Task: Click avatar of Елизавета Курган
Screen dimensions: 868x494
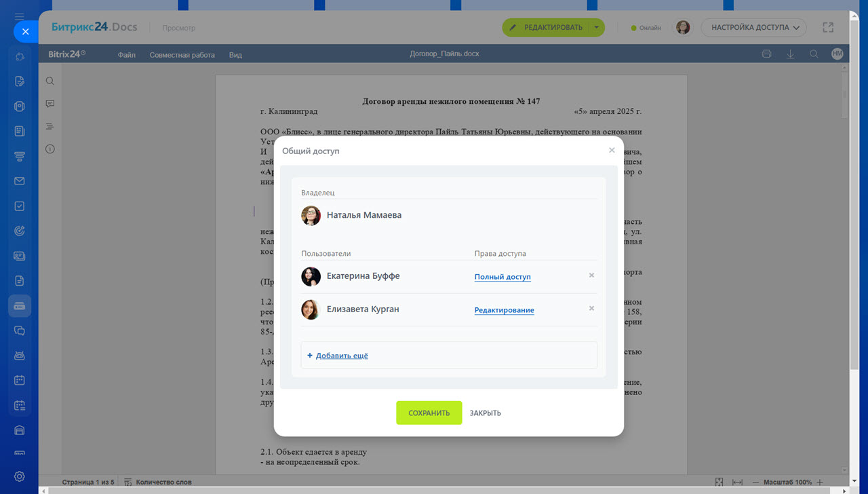Action: pos(311,309)
